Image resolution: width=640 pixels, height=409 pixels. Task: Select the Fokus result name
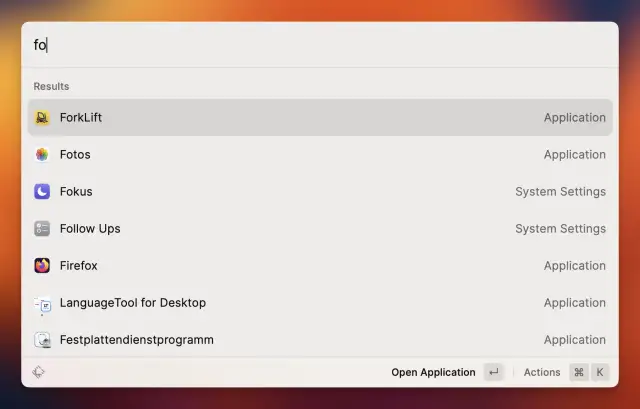coord(76,191)
